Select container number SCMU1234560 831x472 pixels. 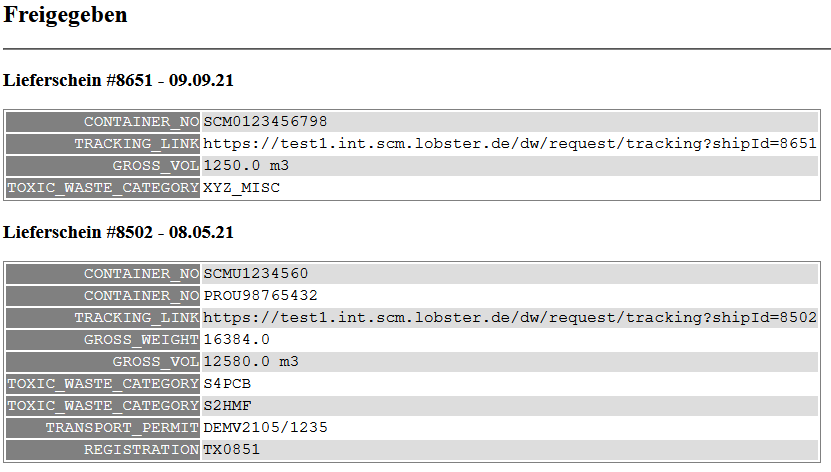[x=256, y=274]
